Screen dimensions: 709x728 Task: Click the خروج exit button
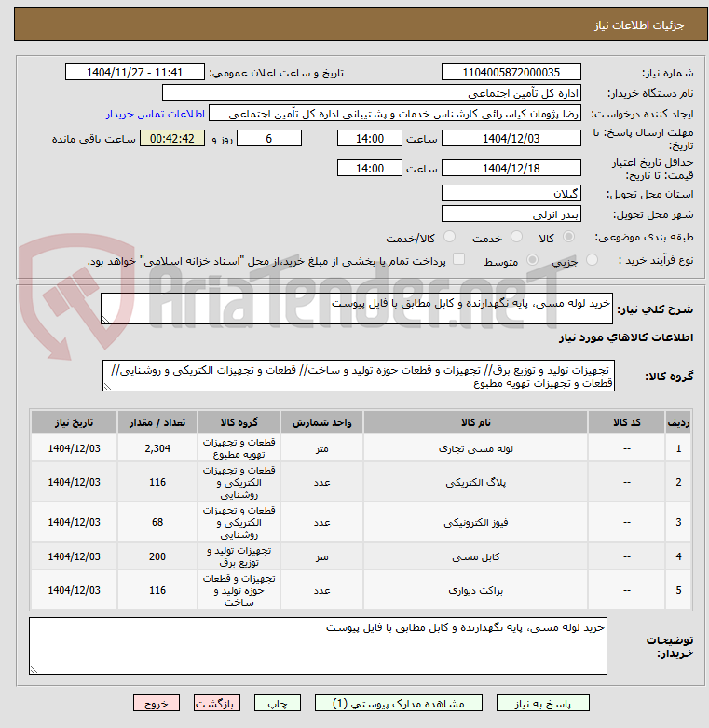click(157, 703)
